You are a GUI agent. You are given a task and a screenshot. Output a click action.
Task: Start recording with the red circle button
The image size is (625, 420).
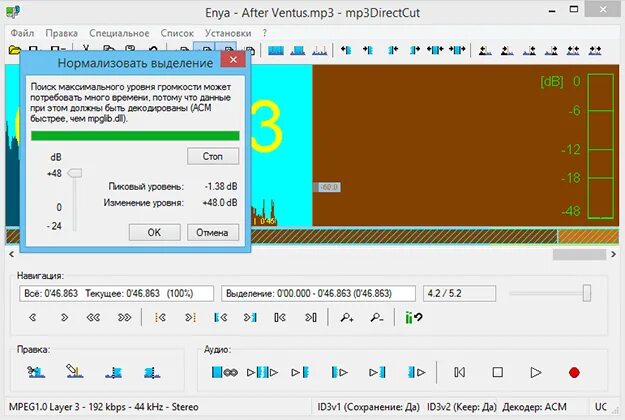click(574, 373)
